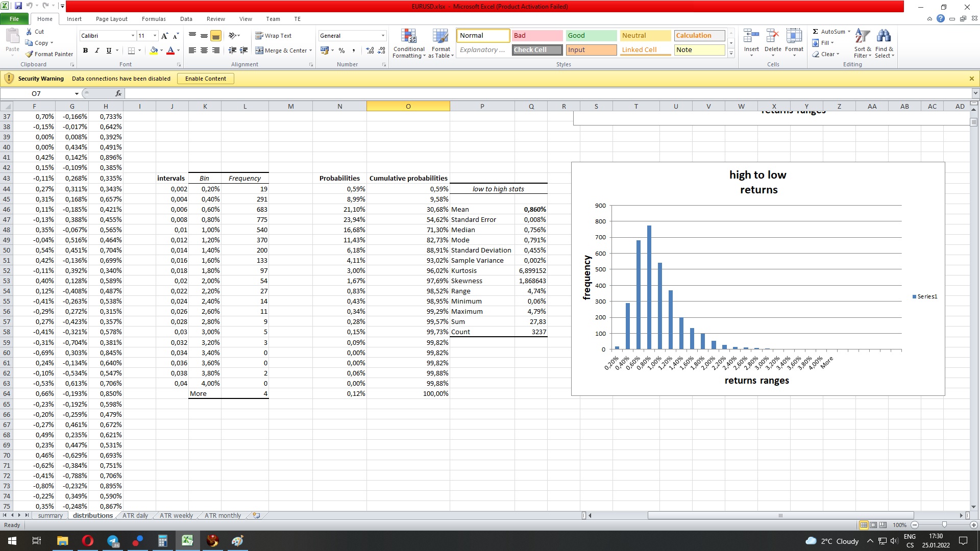The height and width of the screenshot is (551, 980).
Task: Open Opera browser from the taskbar
Action: 87,541
